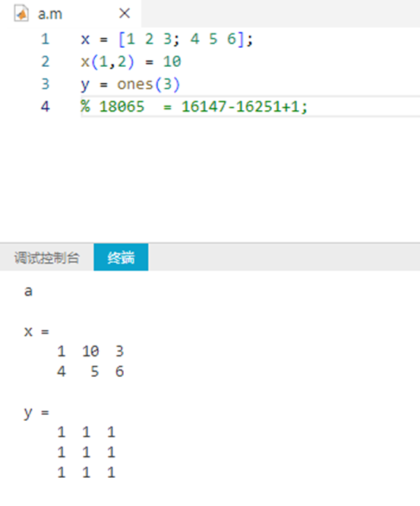Select the a.m tab label
The width and height of the screenshot is (420, 506).
[x=50, y=14]
